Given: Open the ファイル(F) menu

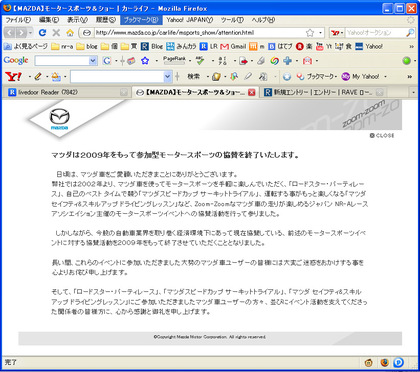Looking at the screenshot, I should point(18,20).
